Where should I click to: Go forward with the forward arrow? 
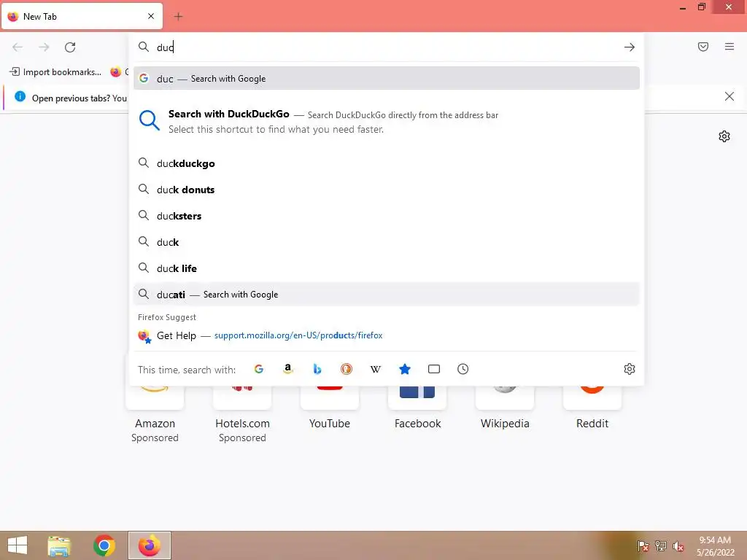click(x=44, y=47)
